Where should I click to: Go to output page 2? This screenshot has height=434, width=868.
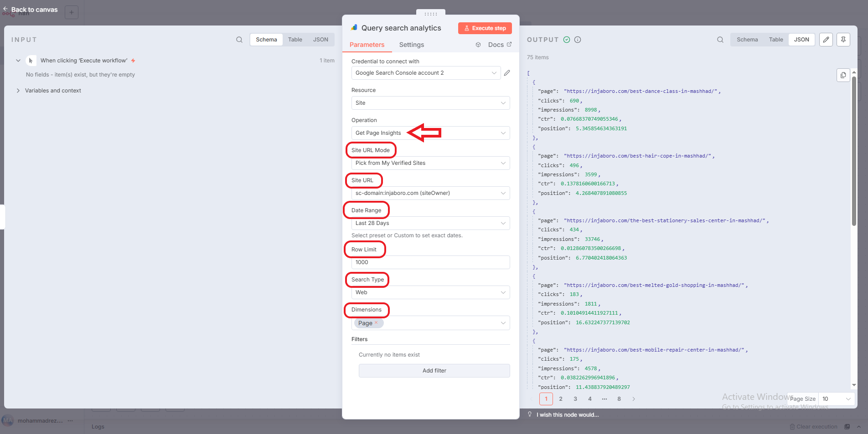click(x=560, y=399)
